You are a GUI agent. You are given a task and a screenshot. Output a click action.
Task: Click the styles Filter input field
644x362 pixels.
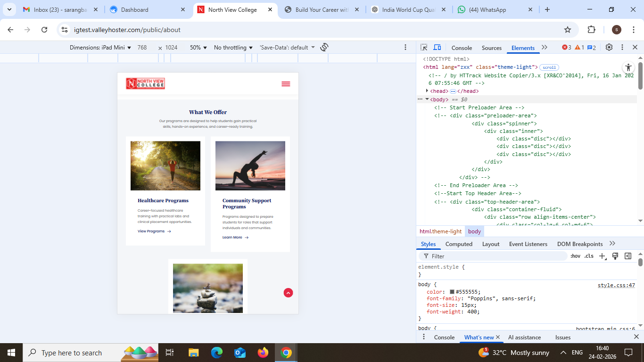pos(493,256)
